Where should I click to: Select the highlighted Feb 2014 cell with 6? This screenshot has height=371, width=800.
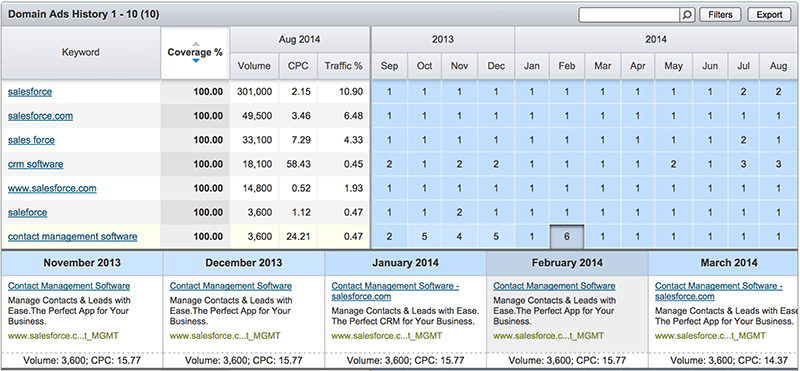point(567,237)
